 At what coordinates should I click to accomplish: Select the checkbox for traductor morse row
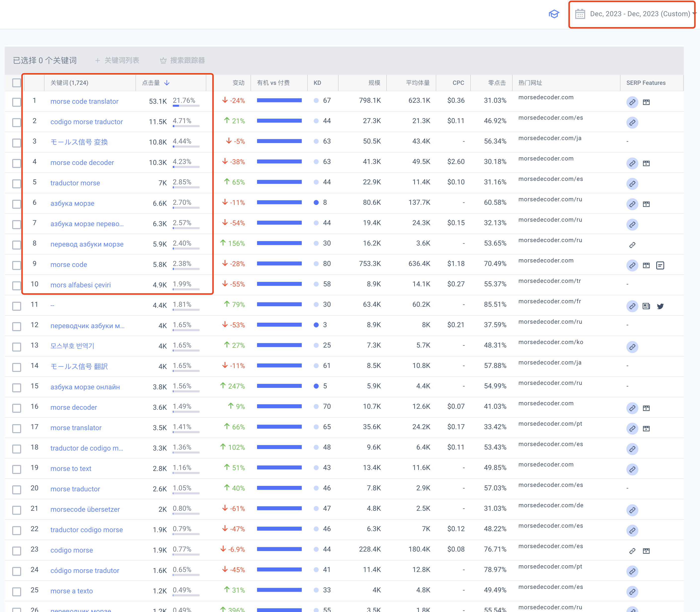[16, 184]
